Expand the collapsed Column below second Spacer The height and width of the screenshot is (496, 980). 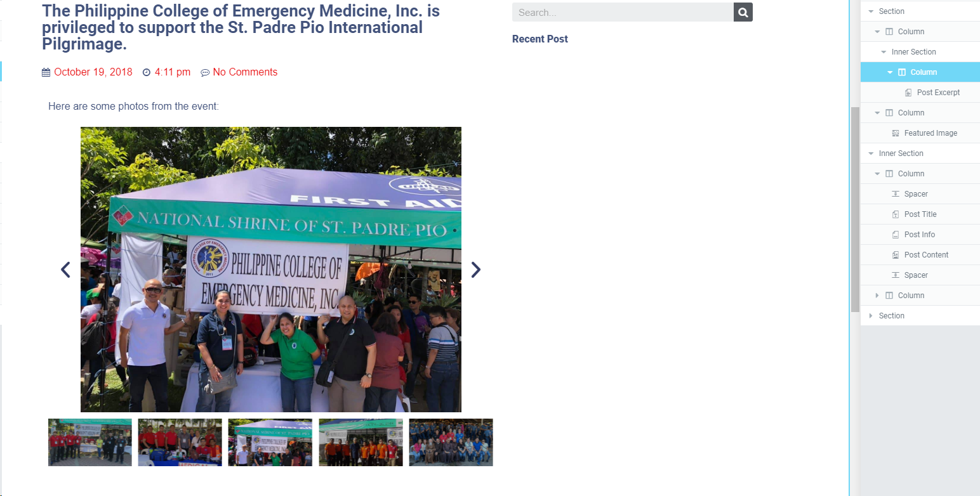point(877,296)
